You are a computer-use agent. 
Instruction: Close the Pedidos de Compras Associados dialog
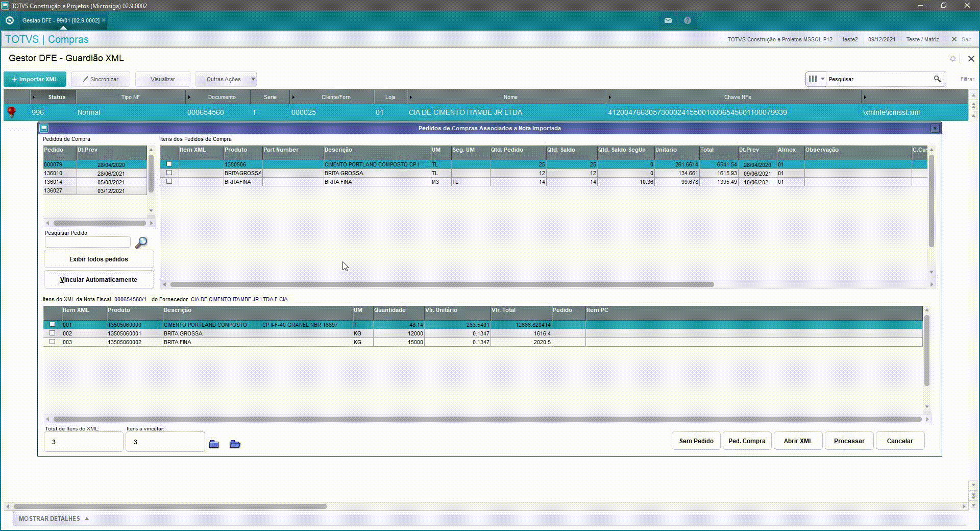coord(935,128)
